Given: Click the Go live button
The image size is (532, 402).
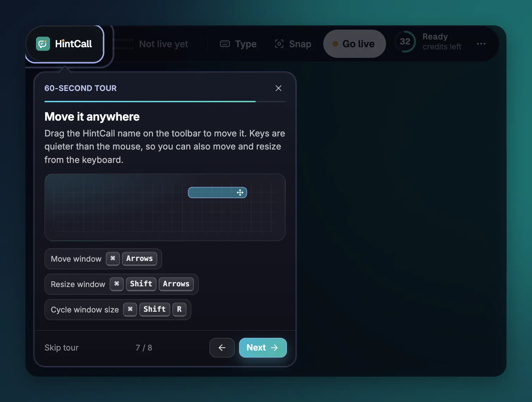Looking at the screenshot, I should coord(355,44).
